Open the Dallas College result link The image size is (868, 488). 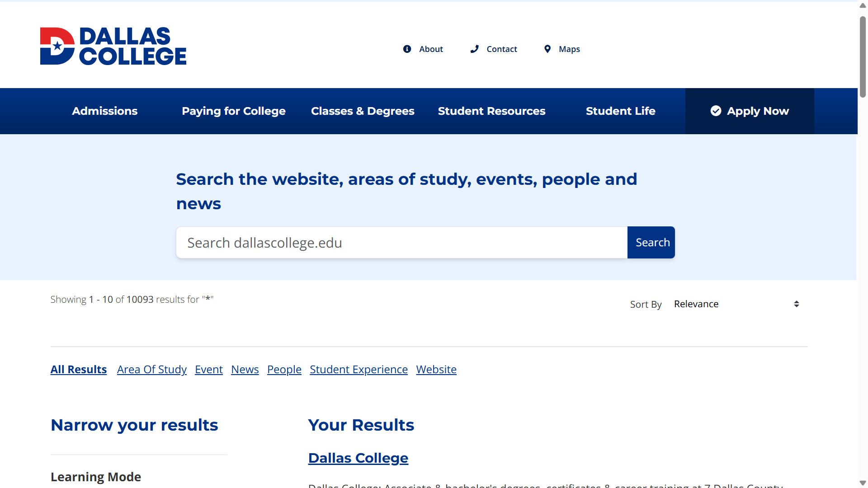tap(358, 458)
